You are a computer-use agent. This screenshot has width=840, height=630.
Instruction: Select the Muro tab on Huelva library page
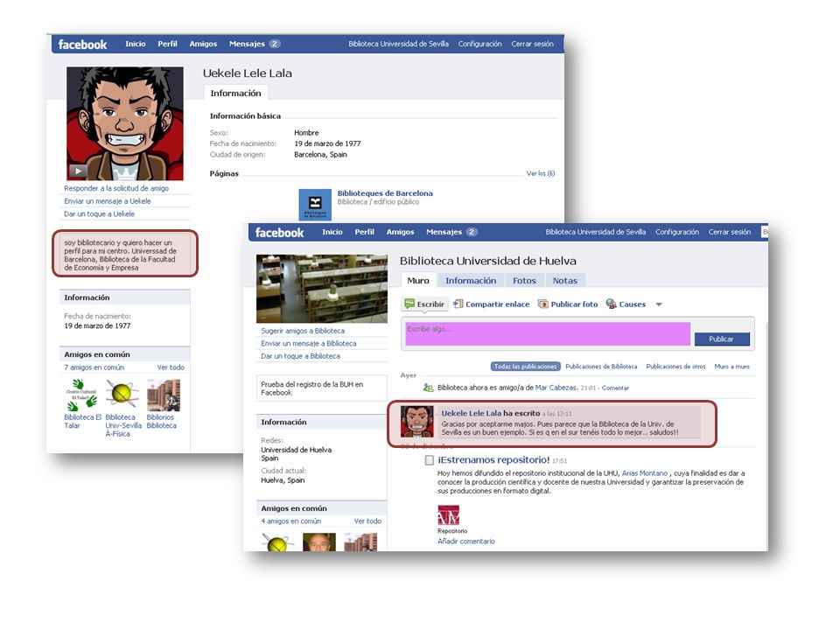pos(418,280)
